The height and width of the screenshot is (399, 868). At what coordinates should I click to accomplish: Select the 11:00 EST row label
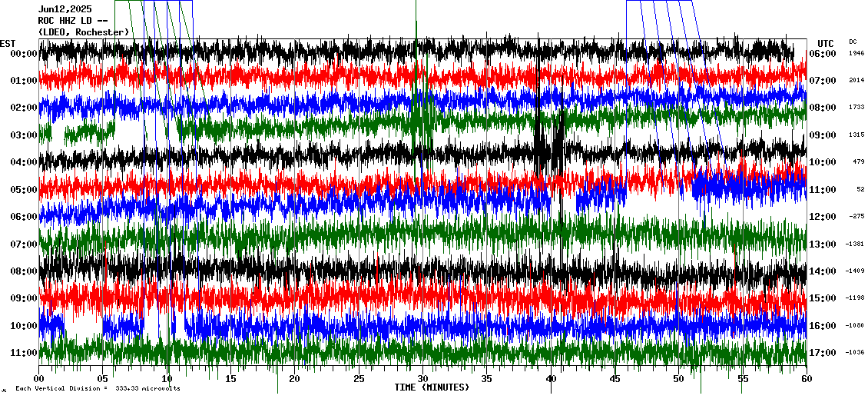25,353
